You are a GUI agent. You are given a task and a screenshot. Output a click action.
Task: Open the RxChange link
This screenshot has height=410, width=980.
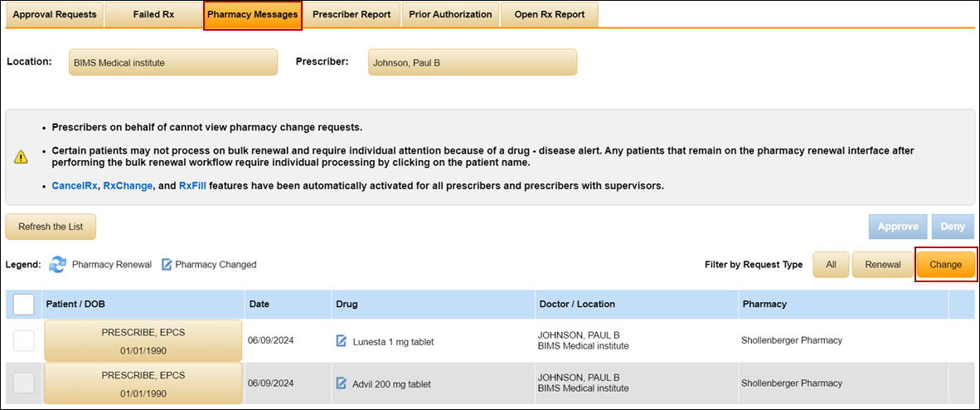[x=128, y=186]
